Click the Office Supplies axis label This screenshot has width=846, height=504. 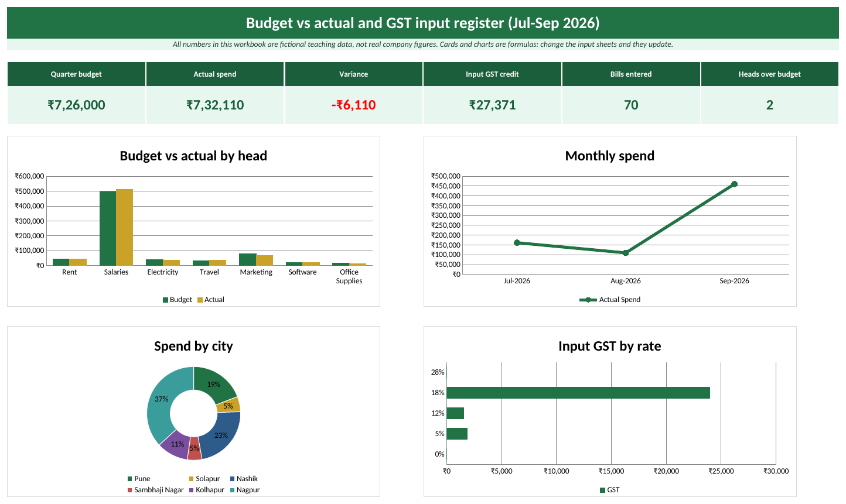349,276
